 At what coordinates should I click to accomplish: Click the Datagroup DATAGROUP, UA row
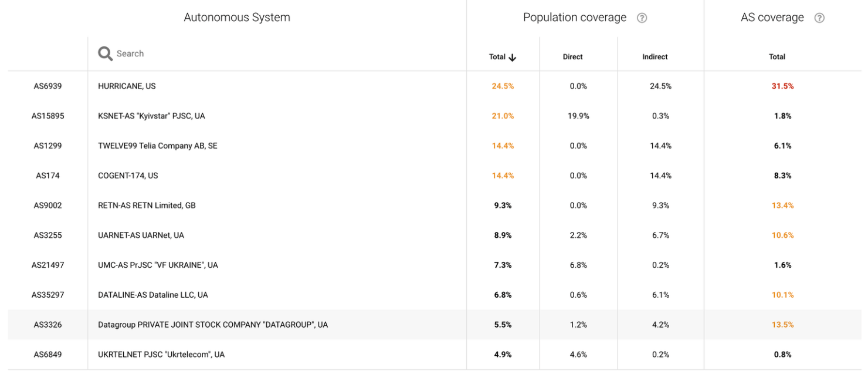point(212,325)
